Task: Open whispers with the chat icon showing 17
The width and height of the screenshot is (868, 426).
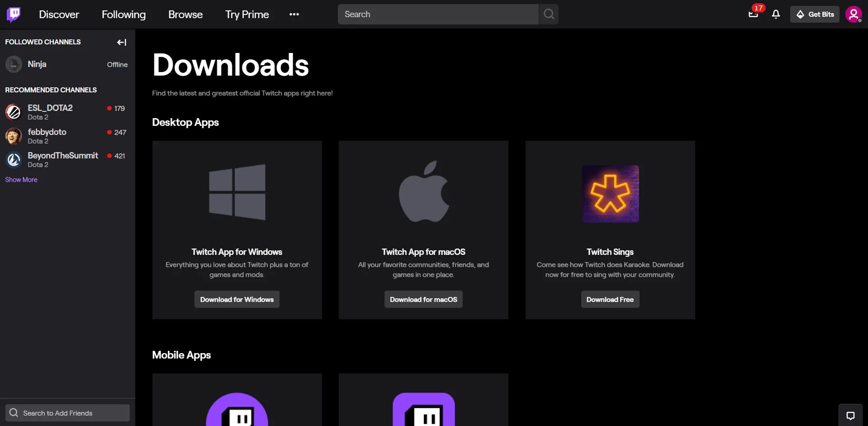Action: coord(753,14)
